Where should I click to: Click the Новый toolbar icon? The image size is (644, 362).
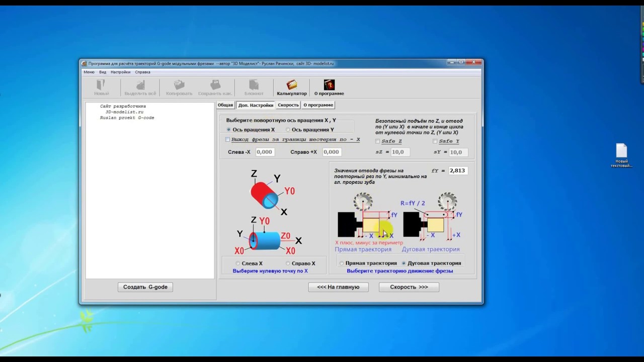[101, 87]
